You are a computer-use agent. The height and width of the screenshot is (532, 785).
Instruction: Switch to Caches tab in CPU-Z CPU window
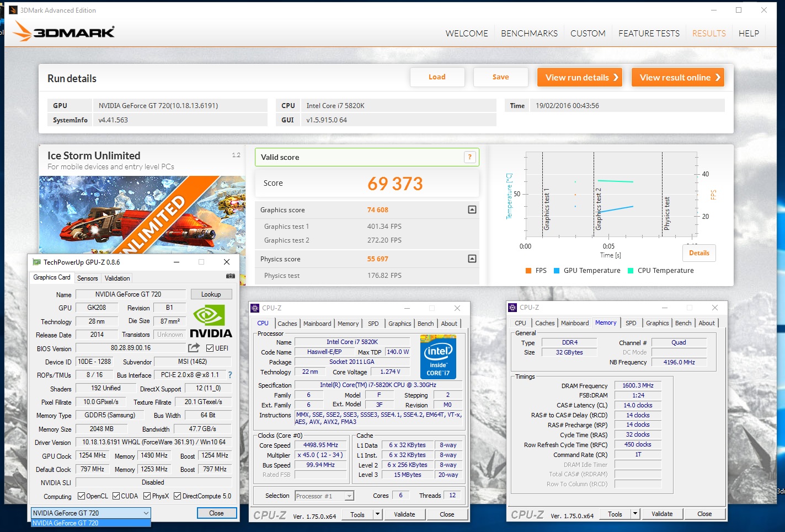(287, 324)
